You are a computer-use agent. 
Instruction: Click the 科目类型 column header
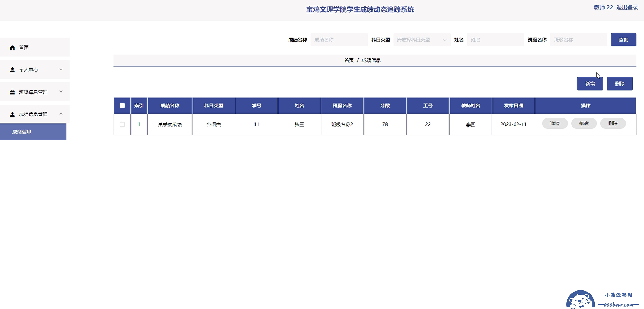click(213, 106)
